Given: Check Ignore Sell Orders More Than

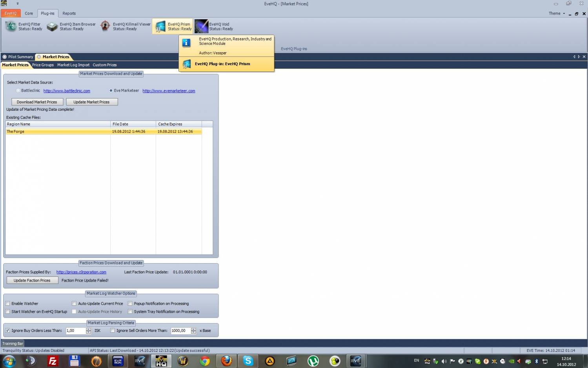Looking at the screenshot, I should pos(113,331).
